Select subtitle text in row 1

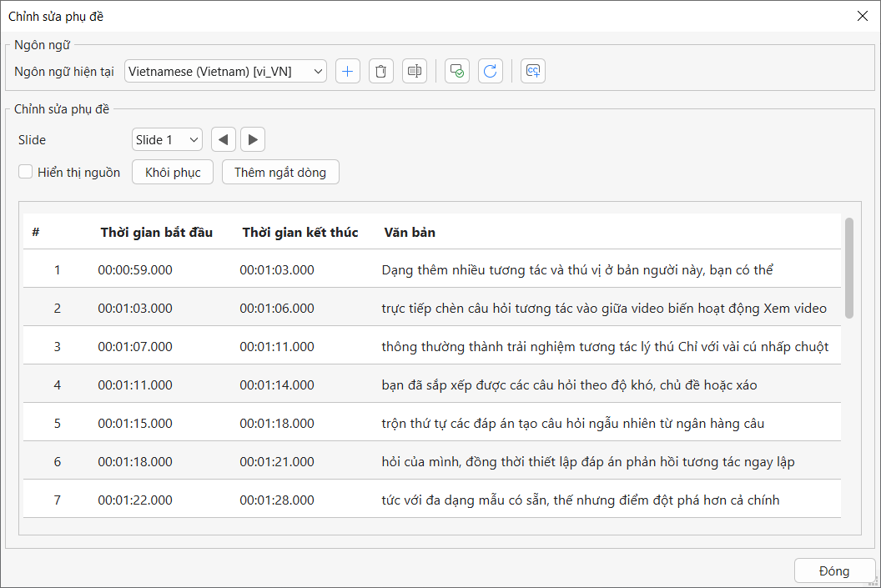(577, 270)
